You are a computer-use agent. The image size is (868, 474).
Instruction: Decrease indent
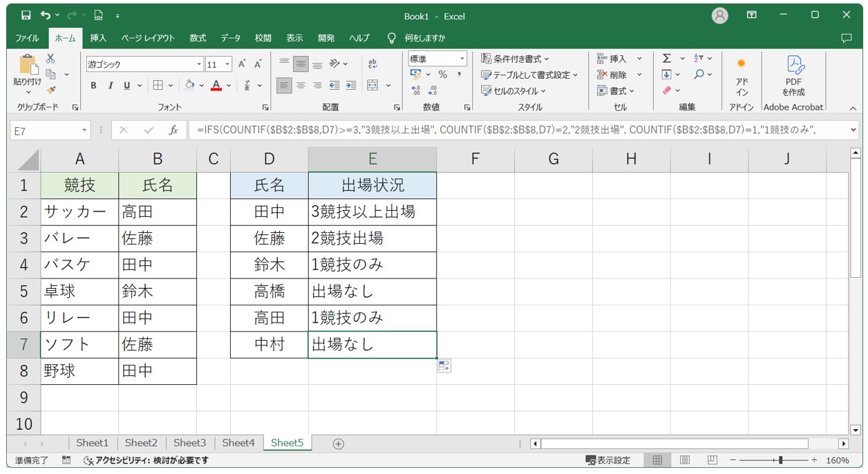point(334,86)
